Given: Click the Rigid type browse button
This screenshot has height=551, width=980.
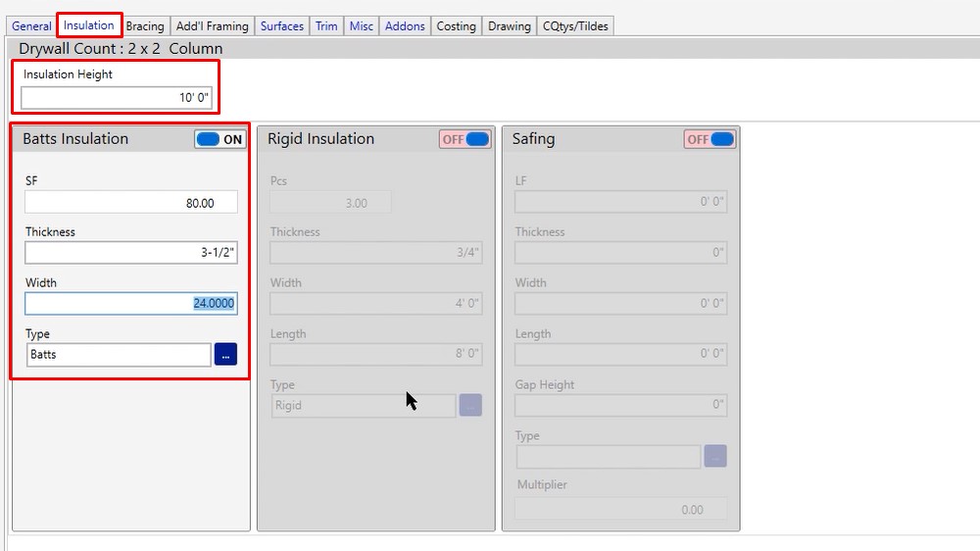Looking at the screenshot, I should pyautogui.click(x=470, y=406).
